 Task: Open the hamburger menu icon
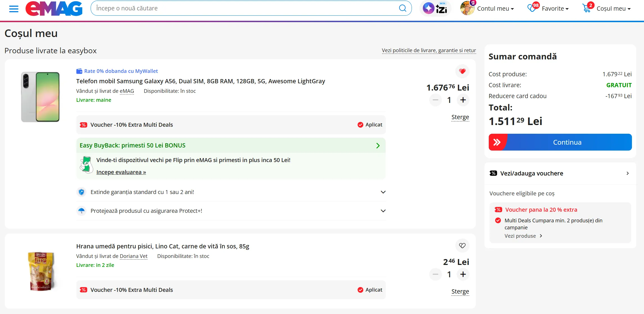point(13,9)
